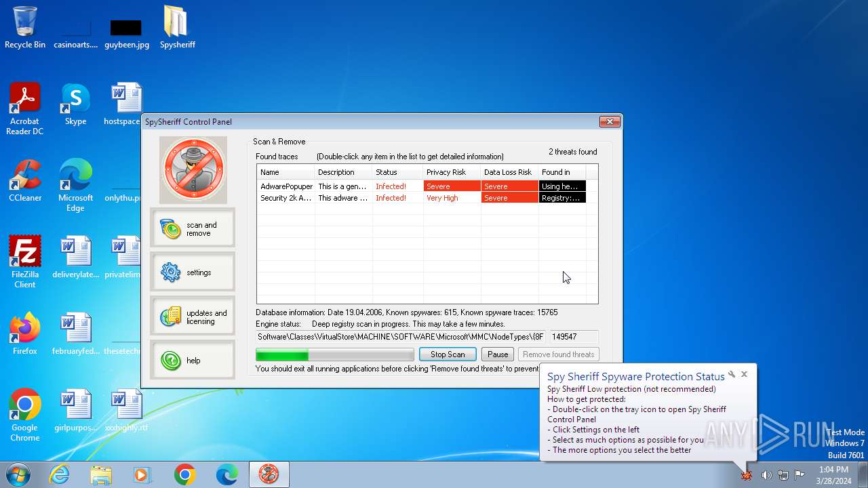The height and width of the screenshot is (488, 868).
Task: Click the scan progress bar
Action: [x=335, y=354]
